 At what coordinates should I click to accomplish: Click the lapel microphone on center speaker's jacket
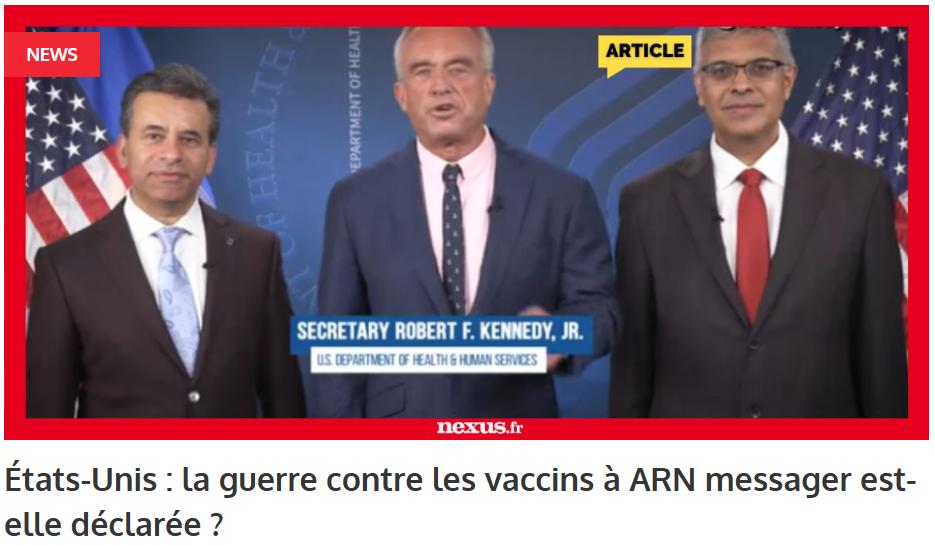[x=494, y=206]
